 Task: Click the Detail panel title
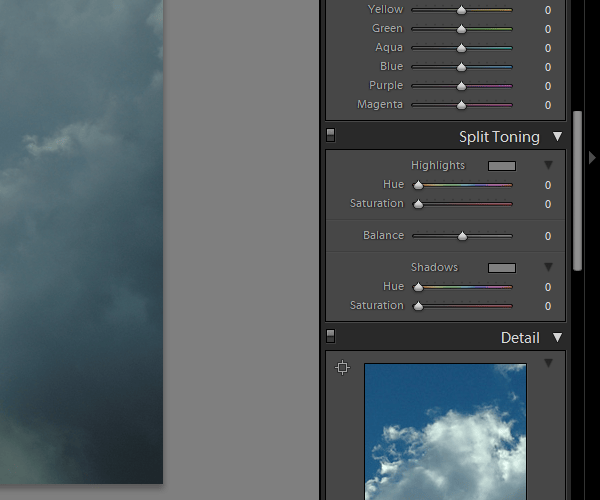pos(519,338)
